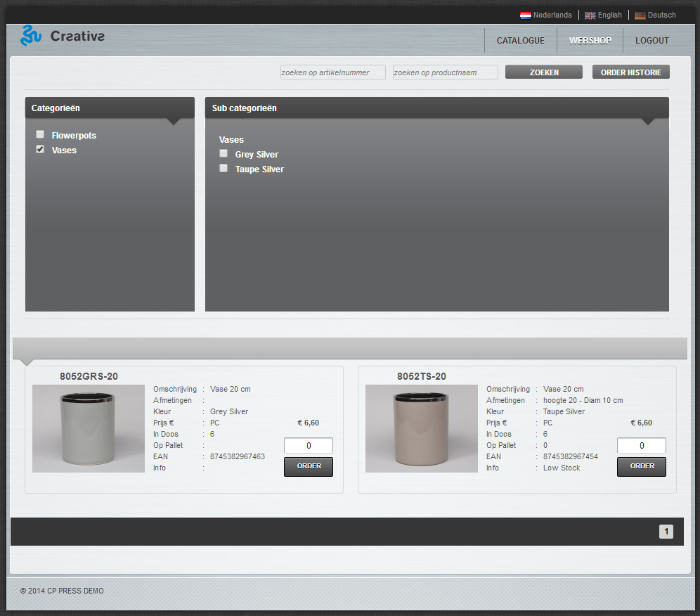Check the Flowerpots category checkbox

[40, 134]
